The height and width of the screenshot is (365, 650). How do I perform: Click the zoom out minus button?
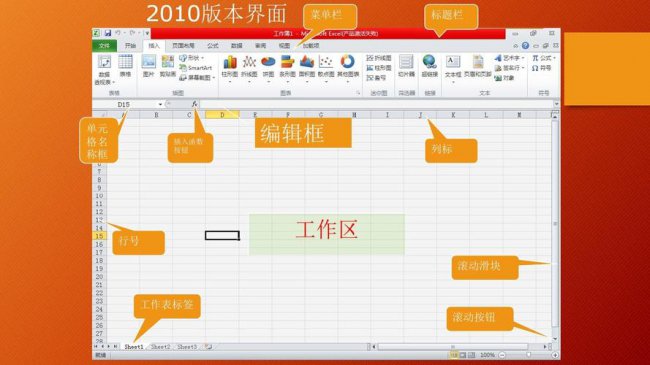[502, 355]
